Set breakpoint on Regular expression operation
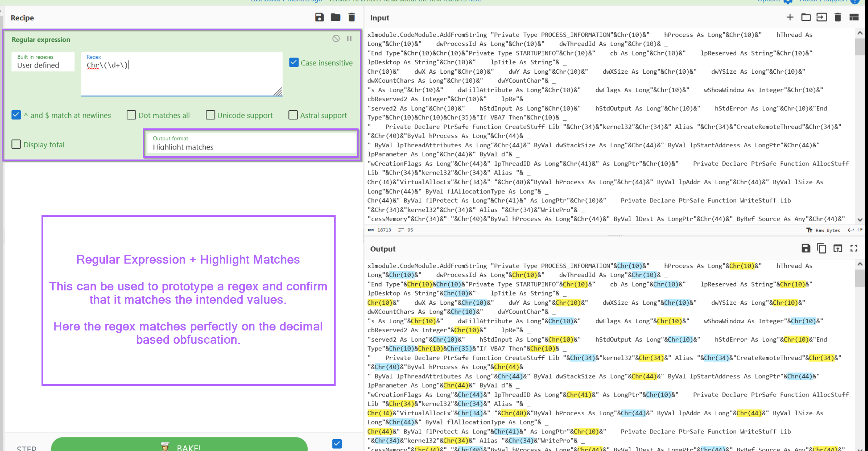Image resolution: width=868 pixels, height=451 pixels. (349, 39)
